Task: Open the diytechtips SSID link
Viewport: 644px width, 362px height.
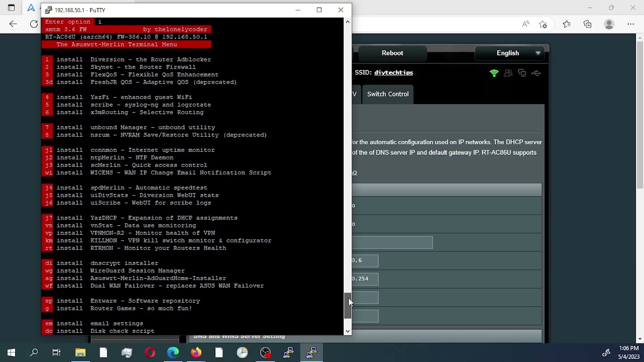Action: click(x=393, y=73)
